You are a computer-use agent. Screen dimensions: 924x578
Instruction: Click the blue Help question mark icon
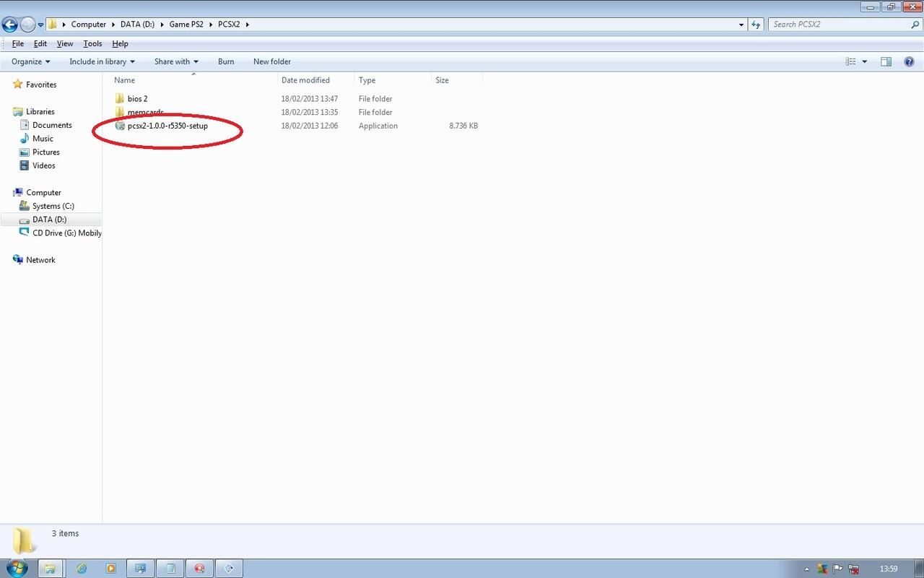point(909,61)
